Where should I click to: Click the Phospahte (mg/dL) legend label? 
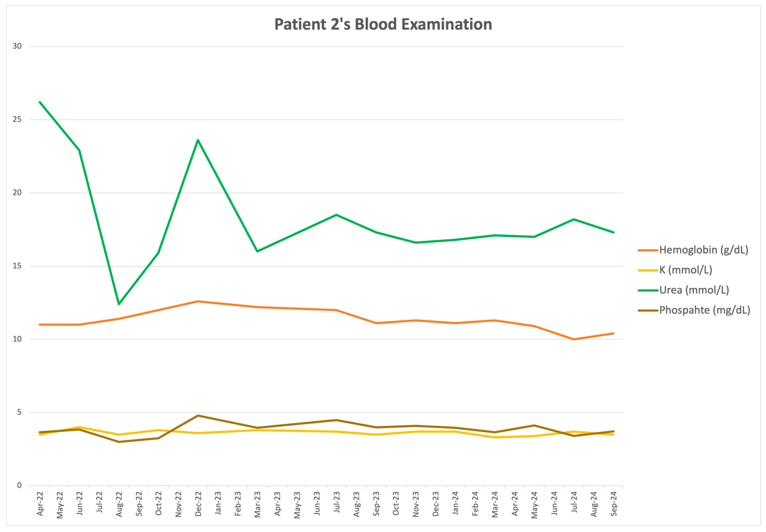point(705,310)
